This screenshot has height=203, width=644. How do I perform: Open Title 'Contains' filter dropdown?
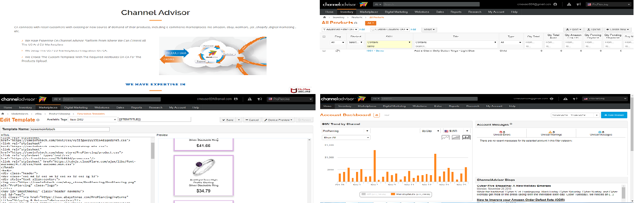point(456,42)
